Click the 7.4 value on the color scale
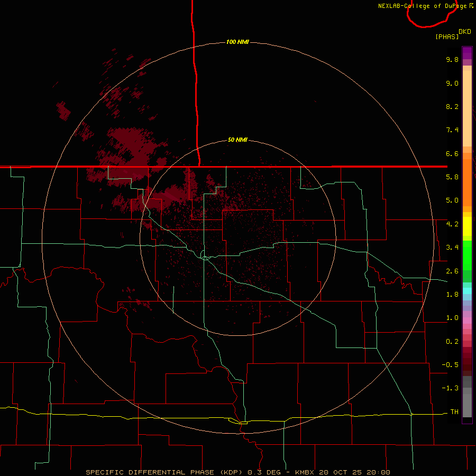Viewport: 476px width, 476px height. [452, 130]
